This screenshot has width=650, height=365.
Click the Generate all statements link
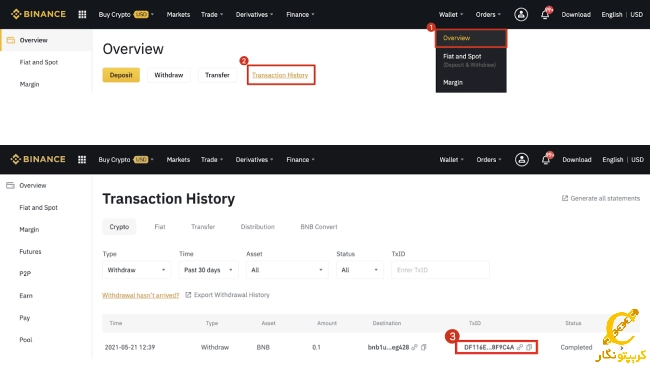click(601, 198)
